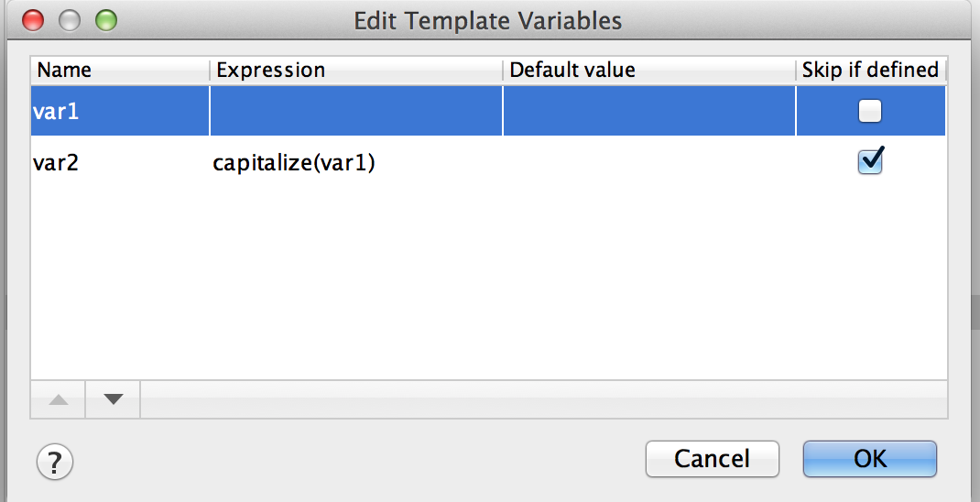Click var2's Default value cell
This screenshot has height=502, width=980.
coord(649,162)
